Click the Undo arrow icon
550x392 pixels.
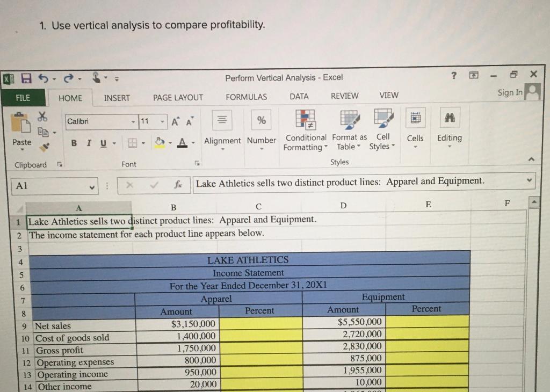[43, 78]
